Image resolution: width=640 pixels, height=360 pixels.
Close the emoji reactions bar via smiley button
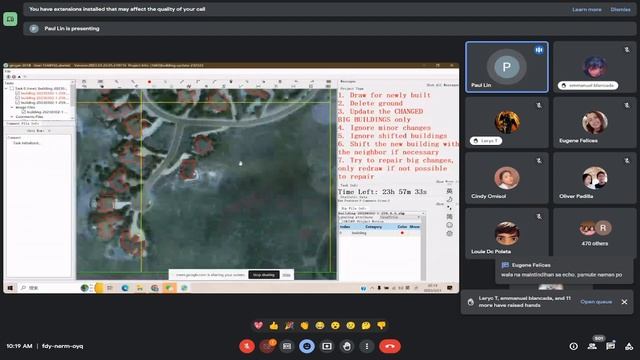click(307, 346)
